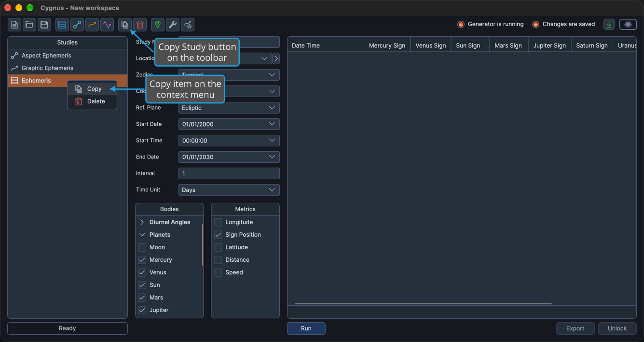Add a new Aspect Ephemeris study

(x=77, y=25)
